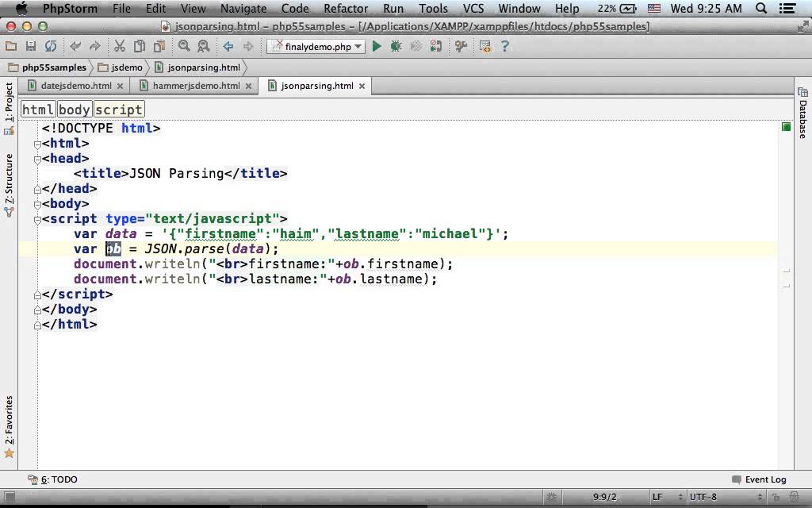812x508 pixels.
Task: Start debugging with the green bug icon
Action: (396, 47)
